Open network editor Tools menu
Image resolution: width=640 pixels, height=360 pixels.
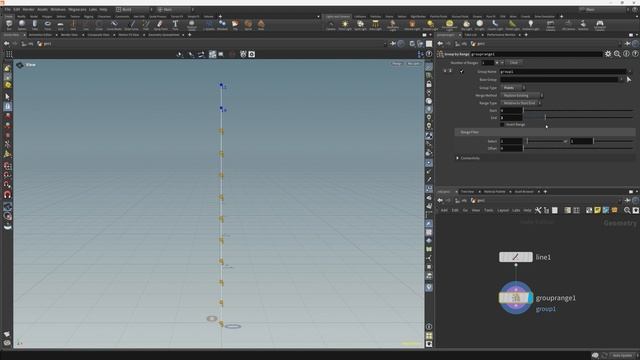coord(489,210)
